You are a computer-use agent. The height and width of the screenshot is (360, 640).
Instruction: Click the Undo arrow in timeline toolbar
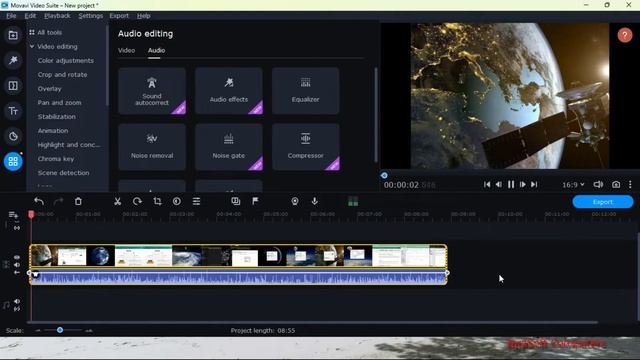tap(39, 201)
